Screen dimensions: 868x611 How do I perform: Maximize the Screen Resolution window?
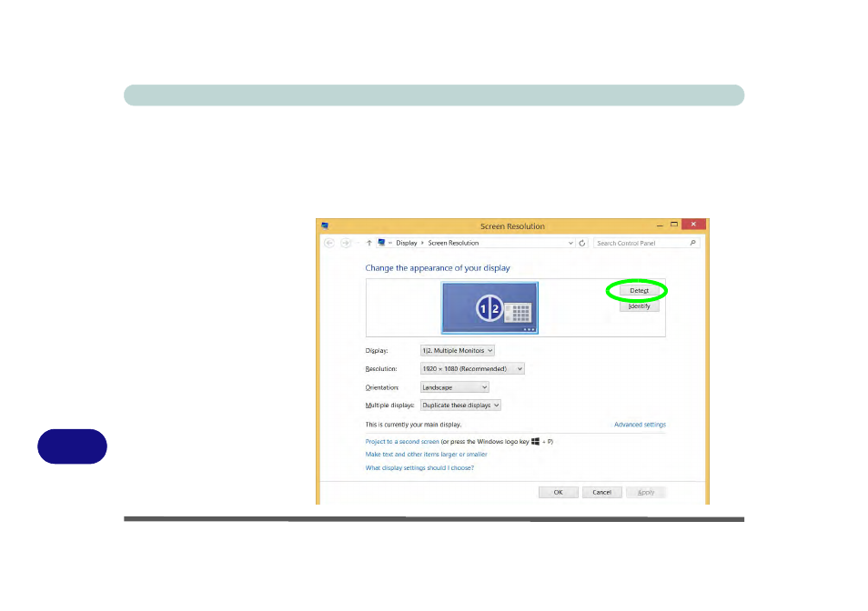tap(673, 225)
